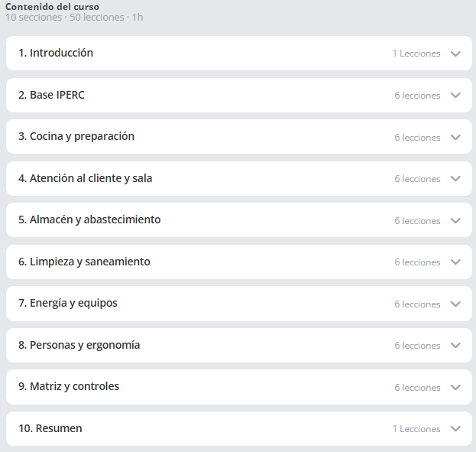
Task: Expand the Matriz y controles chevron
Action: (455, 387)
